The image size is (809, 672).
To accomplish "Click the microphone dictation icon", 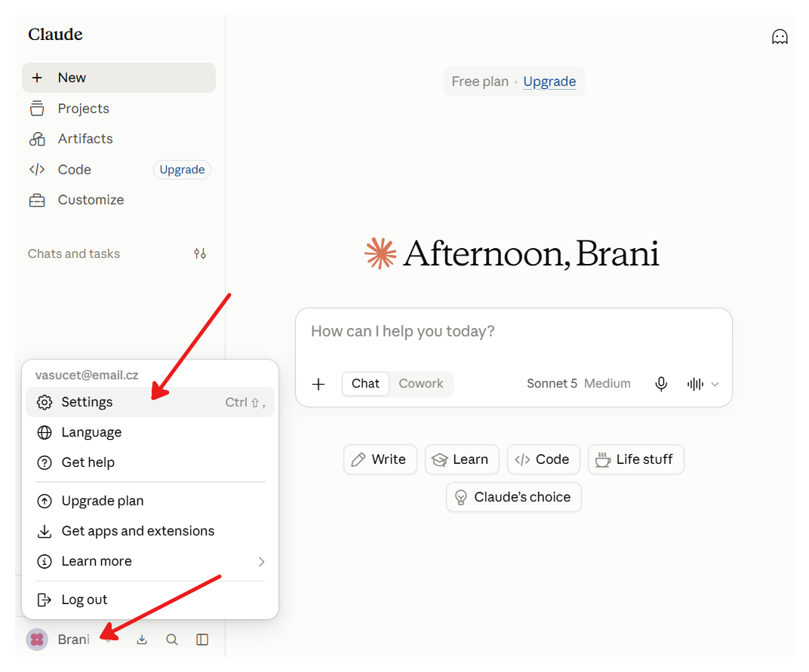I will click(x=661, y=384).
